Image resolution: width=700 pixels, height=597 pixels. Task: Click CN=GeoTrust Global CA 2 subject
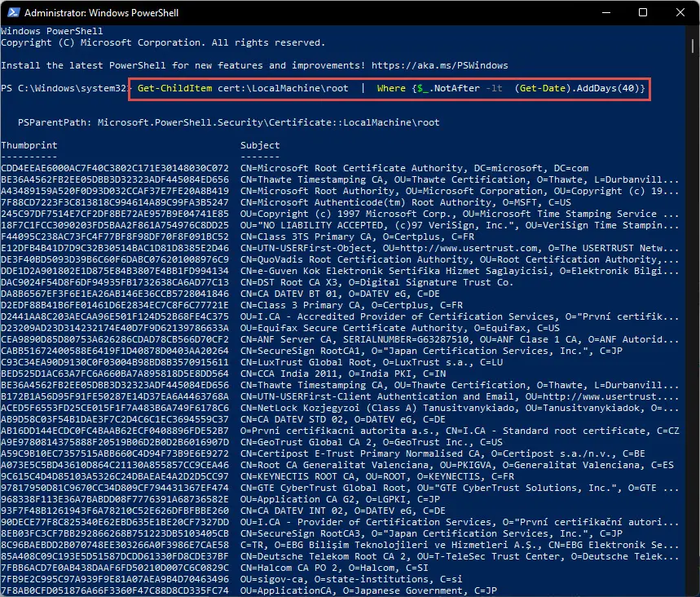pos(372,442)
